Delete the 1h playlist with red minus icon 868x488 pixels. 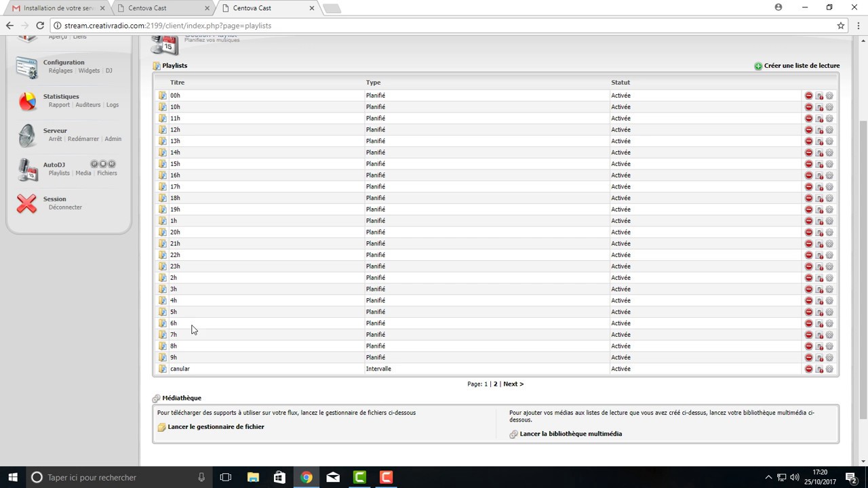(x=808, y=221)
